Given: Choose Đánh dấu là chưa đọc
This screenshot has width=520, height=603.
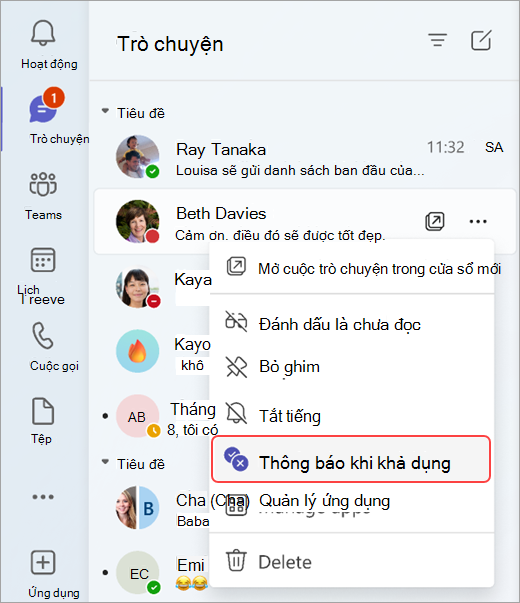Looking at the screenshot, I should [x=352, y=325].
